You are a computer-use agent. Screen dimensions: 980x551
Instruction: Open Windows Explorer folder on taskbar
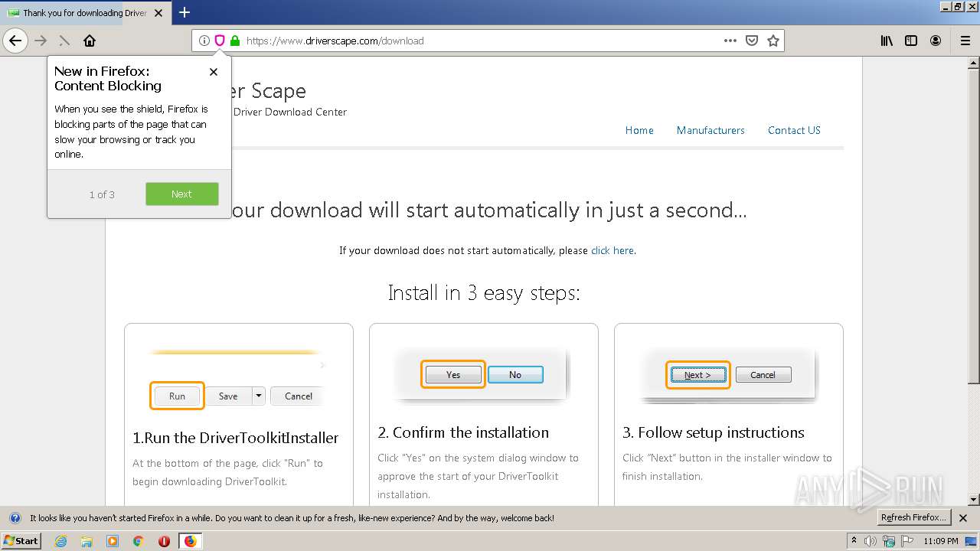[87, 541]
